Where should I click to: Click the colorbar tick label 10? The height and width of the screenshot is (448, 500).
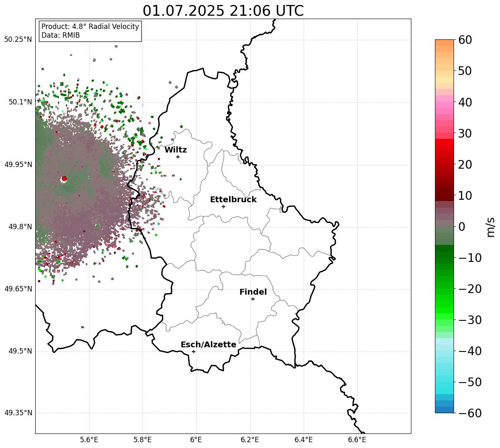click(x=466, y=196)
